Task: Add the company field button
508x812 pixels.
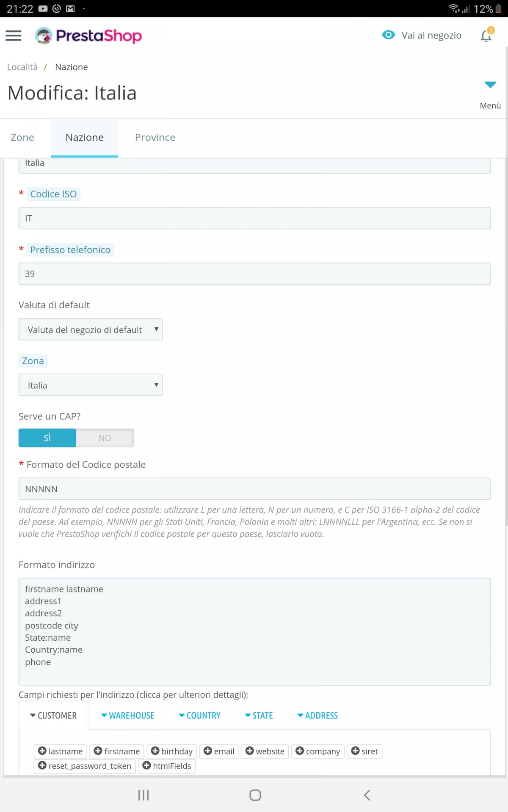Action: pos(318,752)
